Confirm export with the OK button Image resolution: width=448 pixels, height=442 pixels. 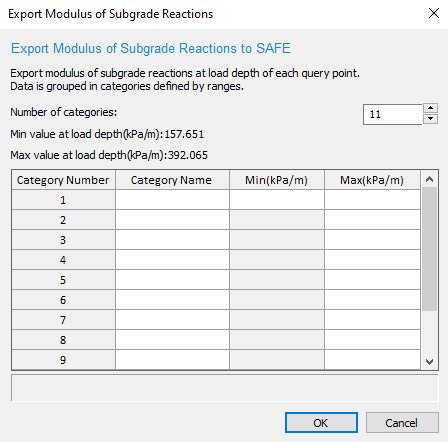pyautogui.click(x=321, y=423)
